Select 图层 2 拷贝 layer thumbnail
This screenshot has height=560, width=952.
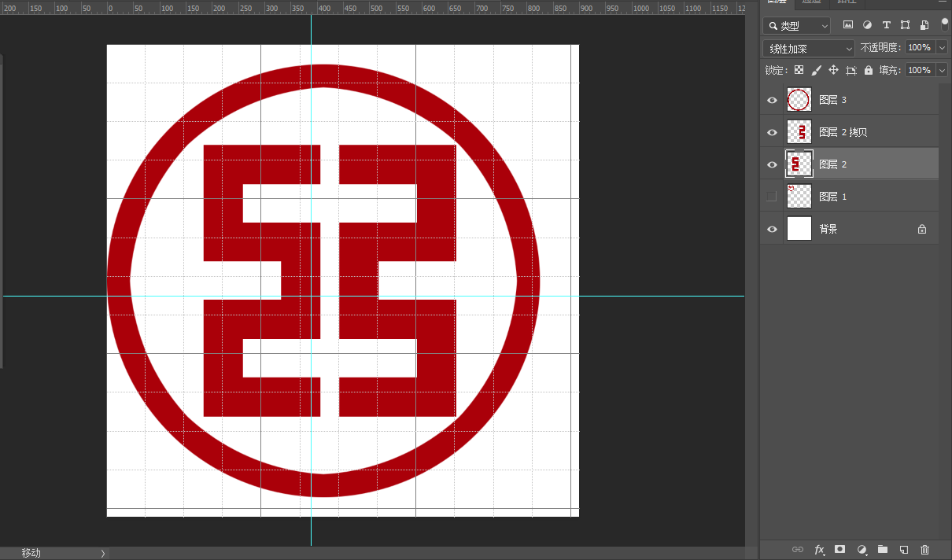[799, 132]
